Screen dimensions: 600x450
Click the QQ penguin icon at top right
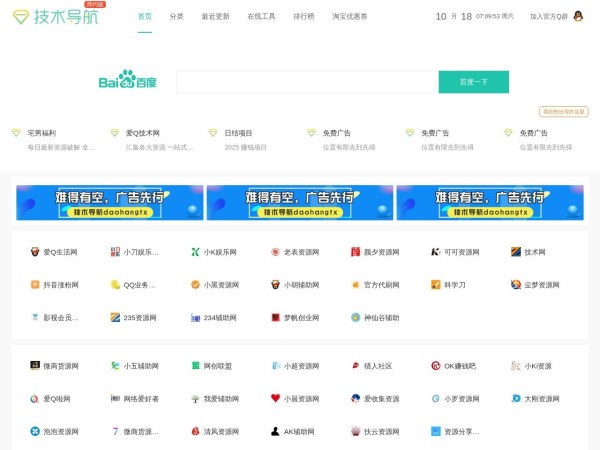(578, 16)
